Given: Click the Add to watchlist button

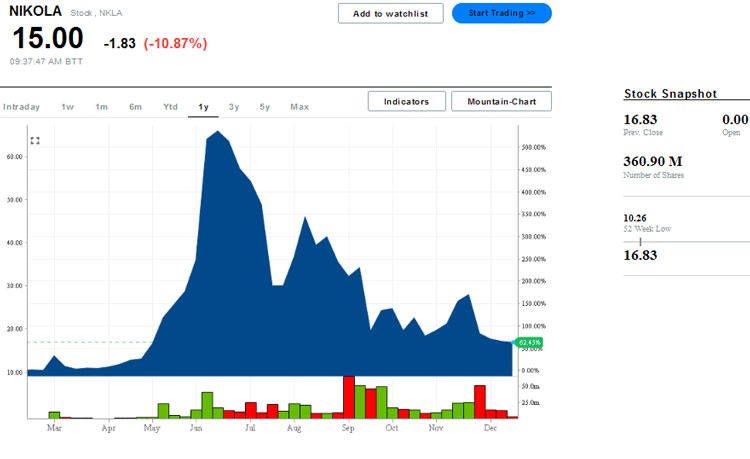Looking at the screenshot, I should (390, 13).
